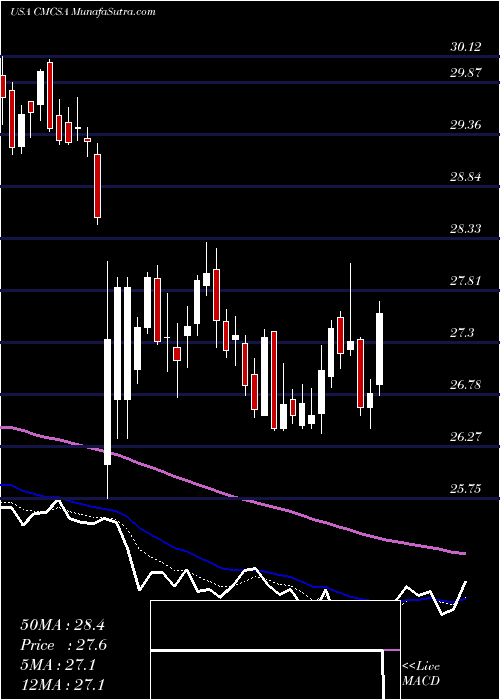Click the 27.3 price axis label
Image resolution: width=500 pixels, height=700 pixels.
(462, 333)
